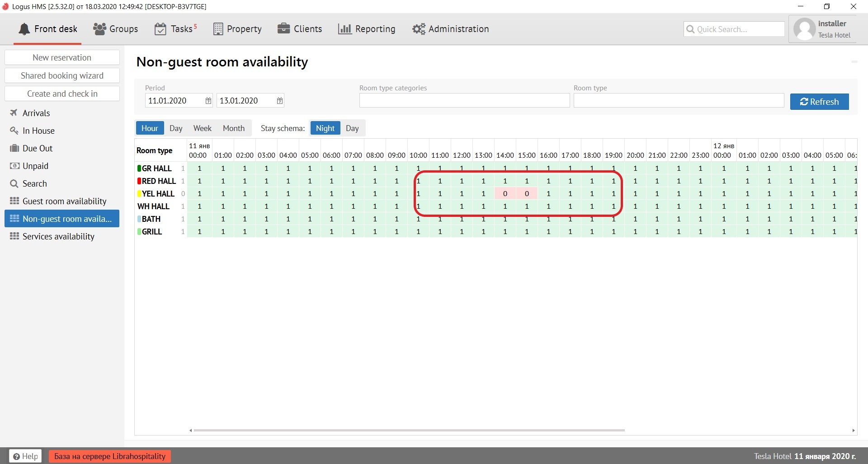Switch to the Month view
The image size is (868, 464).
(x=234, y=128)
